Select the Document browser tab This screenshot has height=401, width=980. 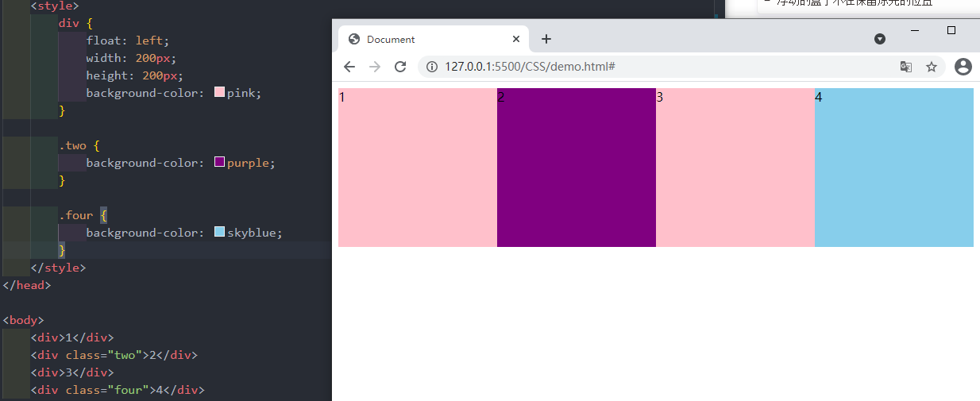(x=421, y=39)
